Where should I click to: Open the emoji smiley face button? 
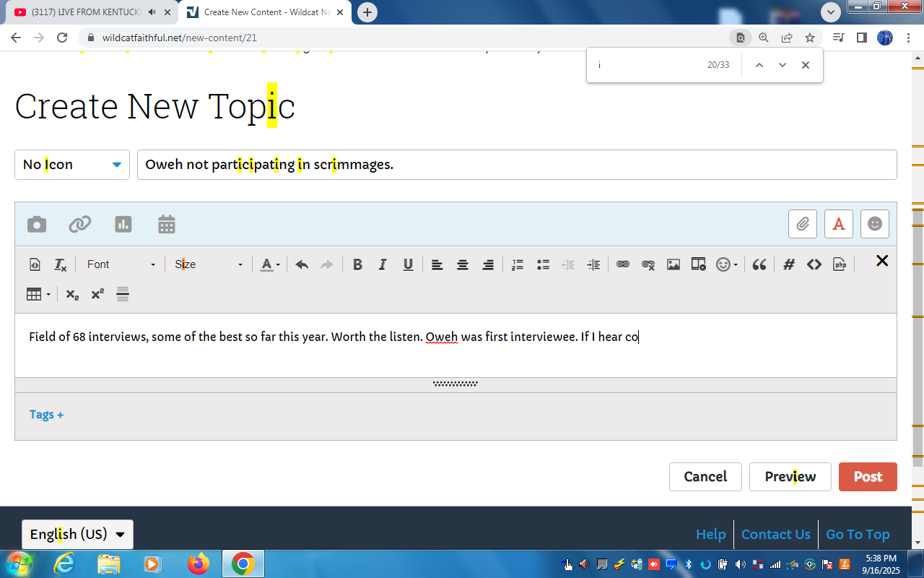874,224
